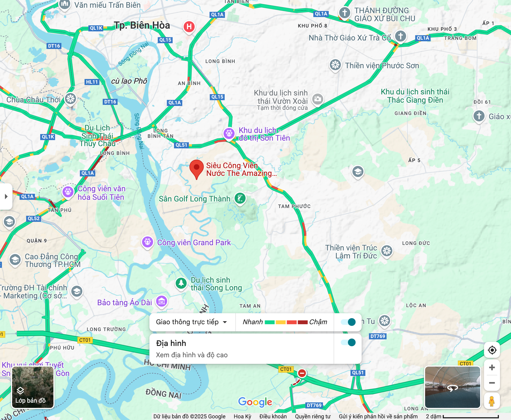Select the Bảo tàng Áo Dài museum icon
Viewport: 511px width, 420px height.
click(x=162, y=302)
